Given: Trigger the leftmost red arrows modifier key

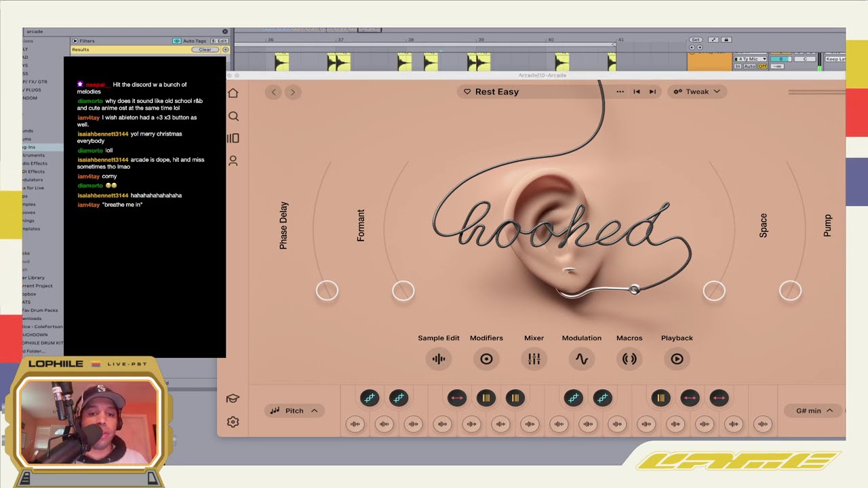Looking at the screenshot, I should click(457, 398).
